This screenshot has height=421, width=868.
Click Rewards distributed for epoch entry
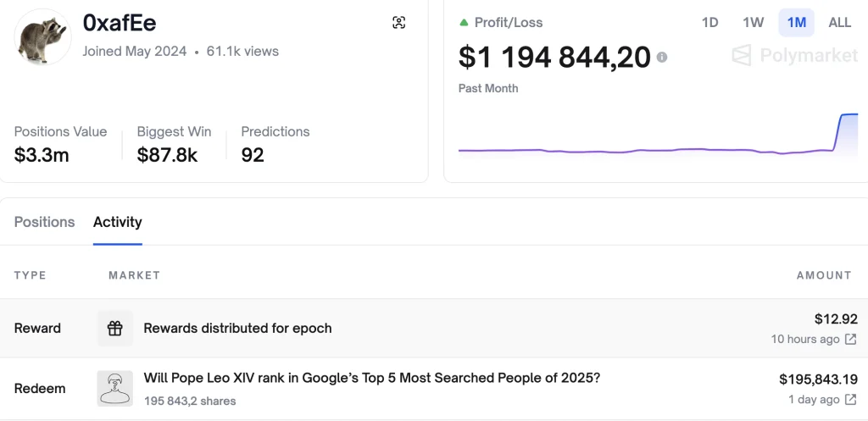pyautogui.click(x=237, y=329)
